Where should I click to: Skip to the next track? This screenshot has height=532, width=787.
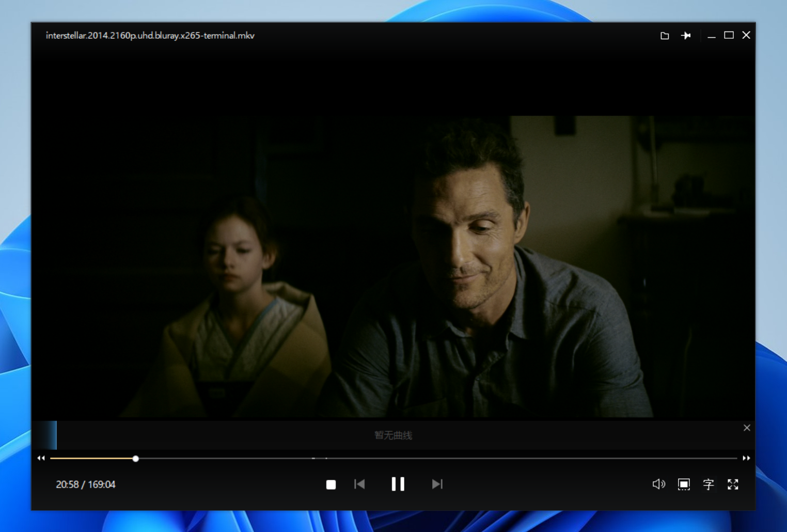pyautogui.click(x=437, y=484)
